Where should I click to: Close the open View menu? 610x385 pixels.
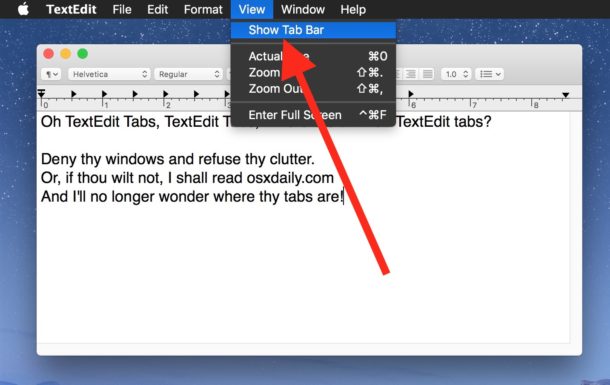point(252,9)
